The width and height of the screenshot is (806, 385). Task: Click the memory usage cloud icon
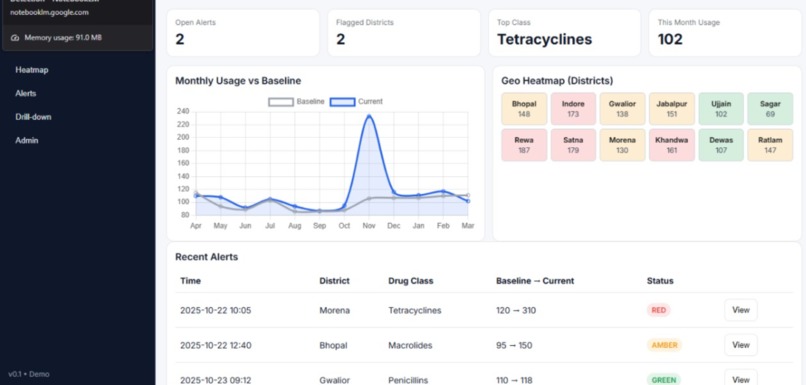coord(15,38)
